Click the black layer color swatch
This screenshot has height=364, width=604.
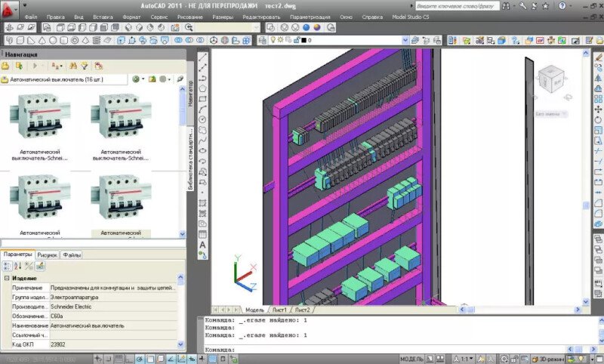pos(304,40)
